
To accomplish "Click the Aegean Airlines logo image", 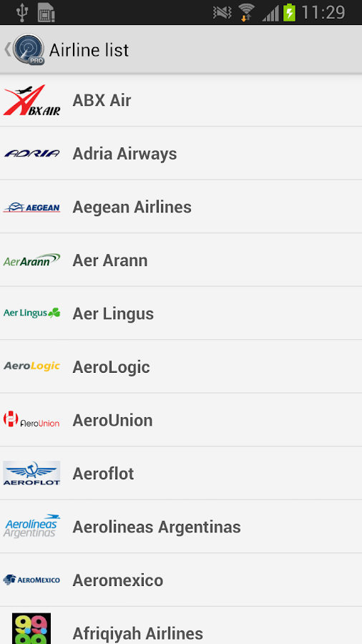I will 31,207.
